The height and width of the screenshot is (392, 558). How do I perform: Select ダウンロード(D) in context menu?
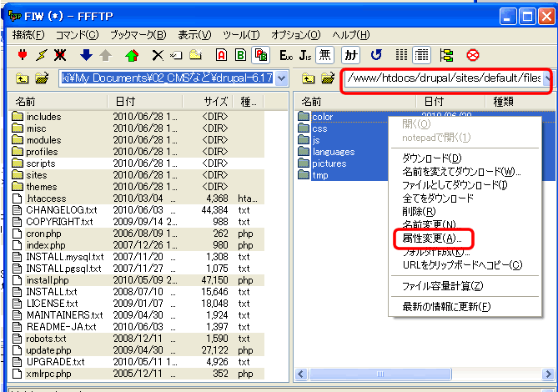coord(431,158)
